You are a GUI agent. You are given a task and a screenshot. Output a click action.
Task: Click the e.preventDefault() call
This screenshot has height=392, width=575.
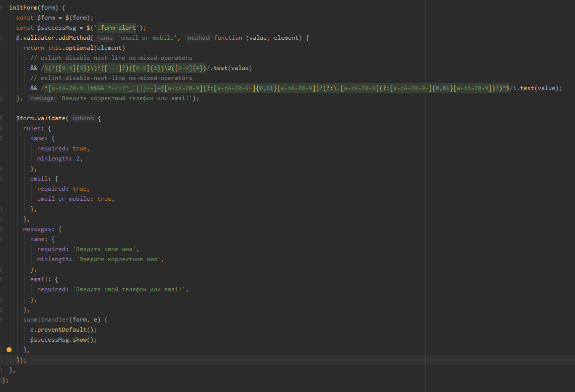click(62, 330)
